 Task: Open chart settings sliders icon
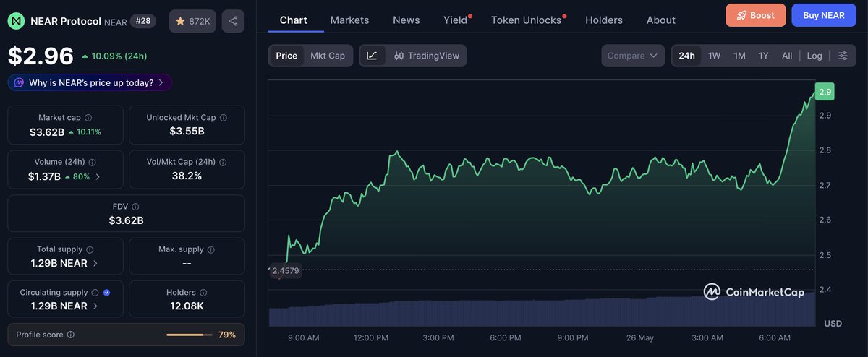843,56
